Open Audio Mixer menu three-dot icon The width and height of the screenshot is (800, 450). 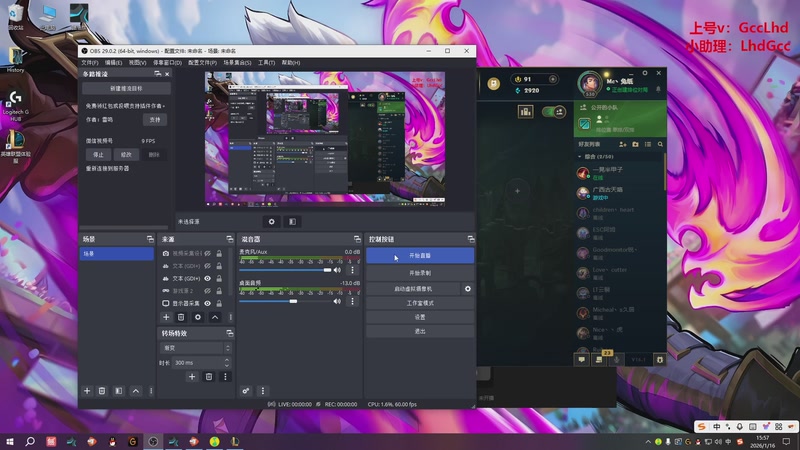coord(263,391)
